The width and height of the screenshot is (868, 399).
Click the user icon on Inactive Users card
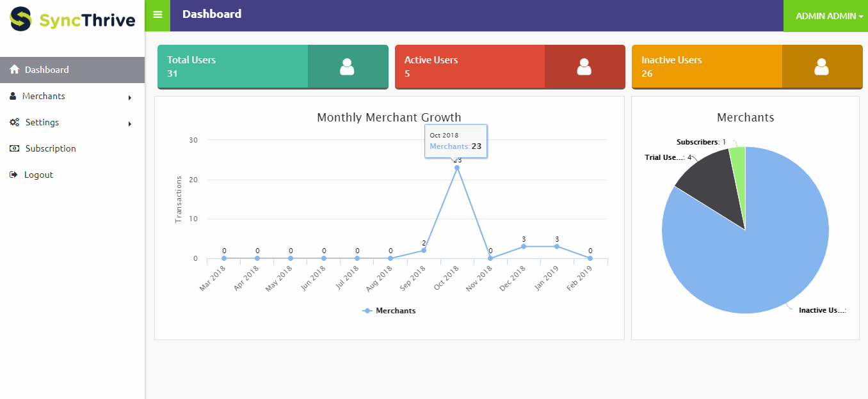(821, 66)
